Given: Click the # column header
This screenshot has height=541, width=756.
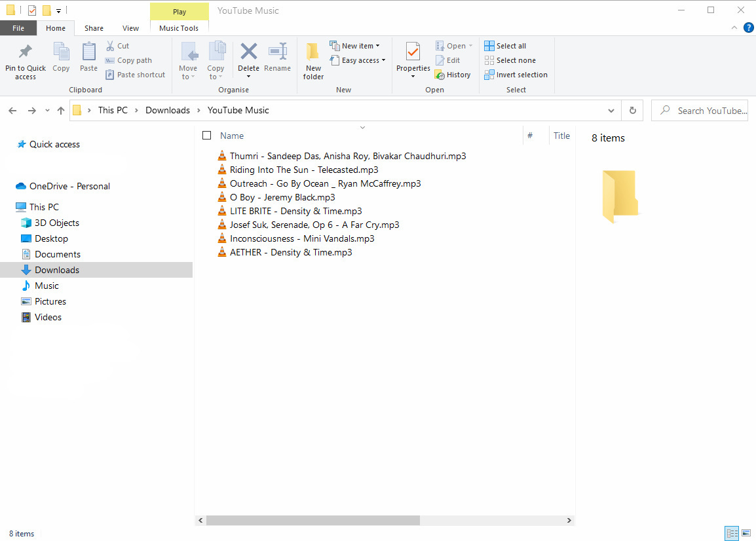Looking at the screenshot, I should click(x=530, y=136).
